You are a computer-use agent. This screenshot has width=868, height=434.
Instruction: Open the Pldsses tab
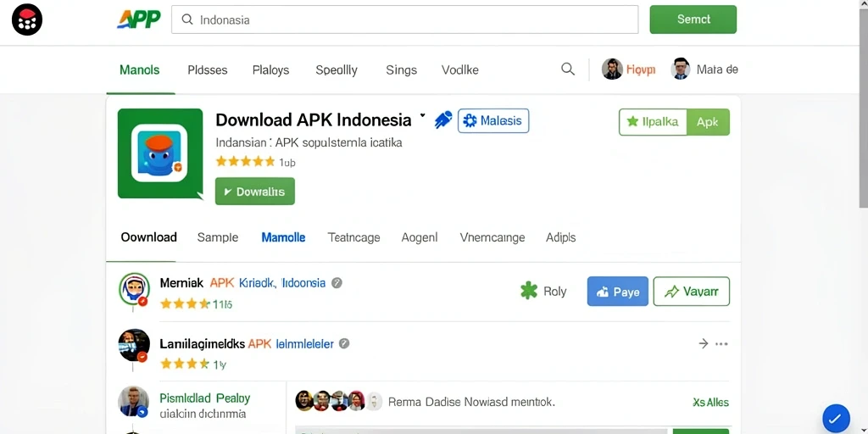[208, 70]
